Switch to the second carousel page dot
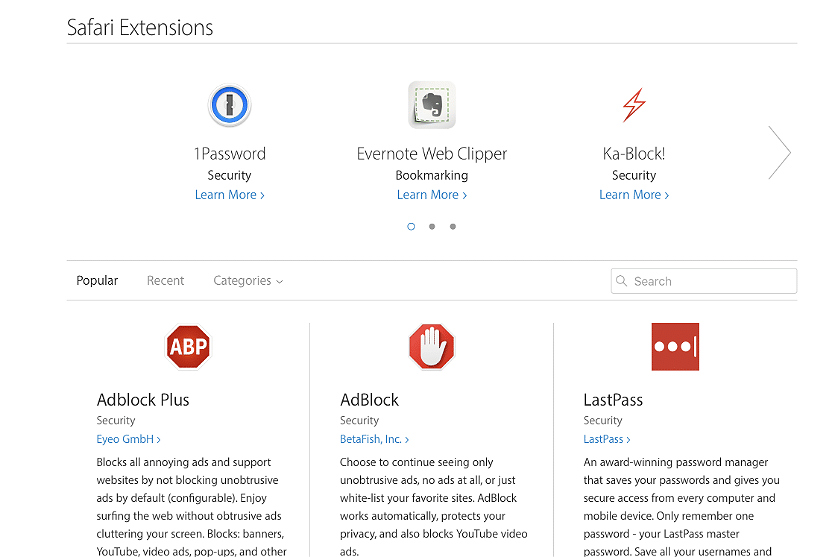This screenshot has width=835, height=557. pos(432,226)
